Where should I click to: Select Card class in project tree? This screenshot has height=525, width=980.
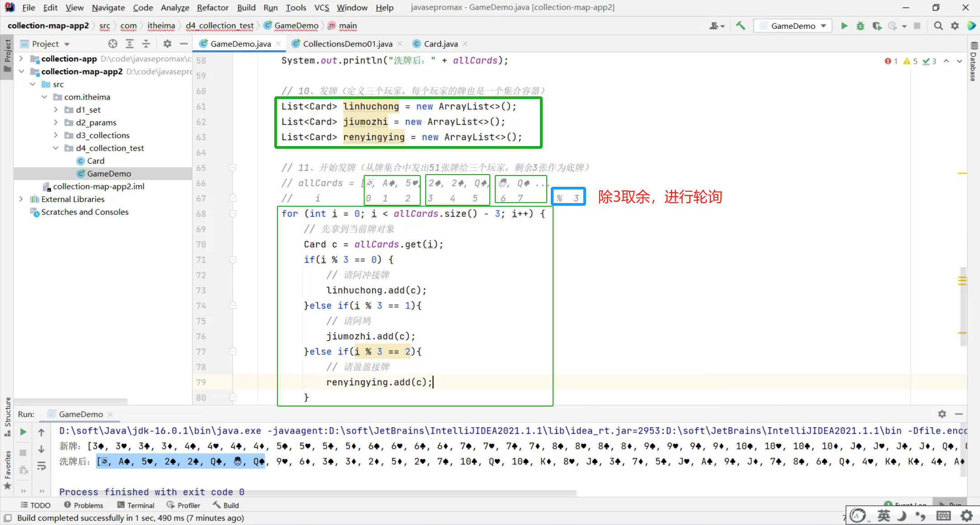coord(95,161)
